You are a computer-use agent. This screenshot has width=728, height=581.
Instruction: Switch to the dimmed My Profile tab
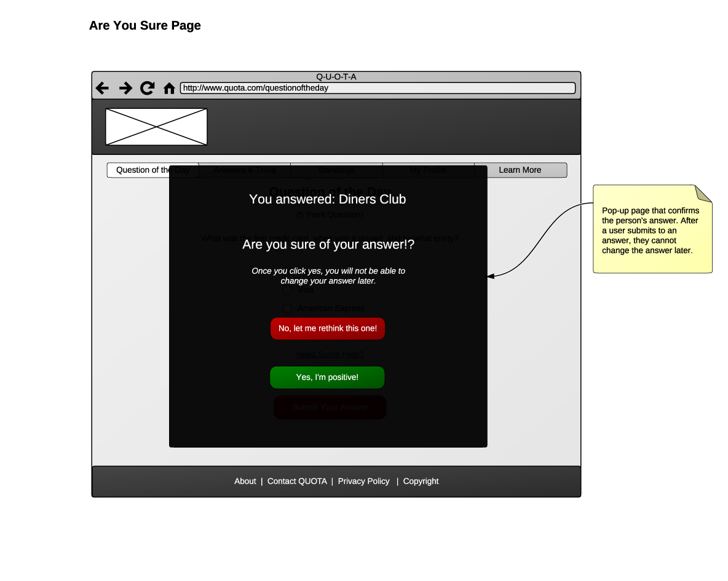tap(429, 170)
